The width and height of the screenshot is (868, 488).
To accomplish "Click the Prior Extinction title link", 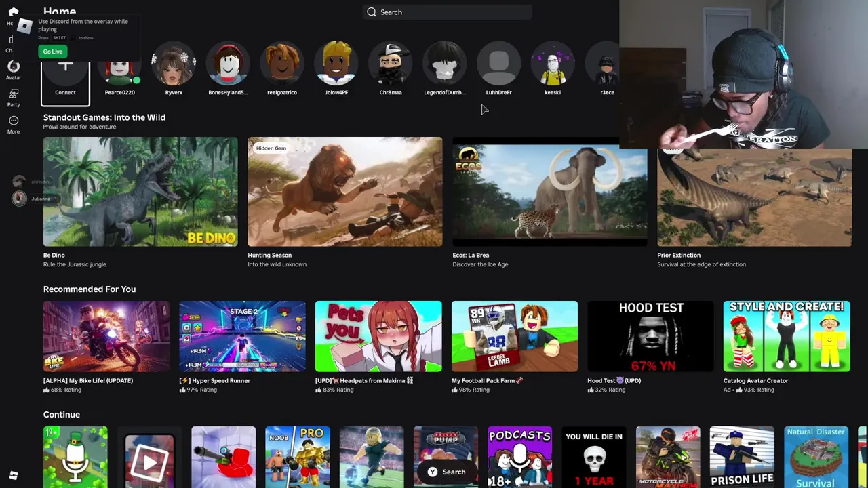I will 679,256.
